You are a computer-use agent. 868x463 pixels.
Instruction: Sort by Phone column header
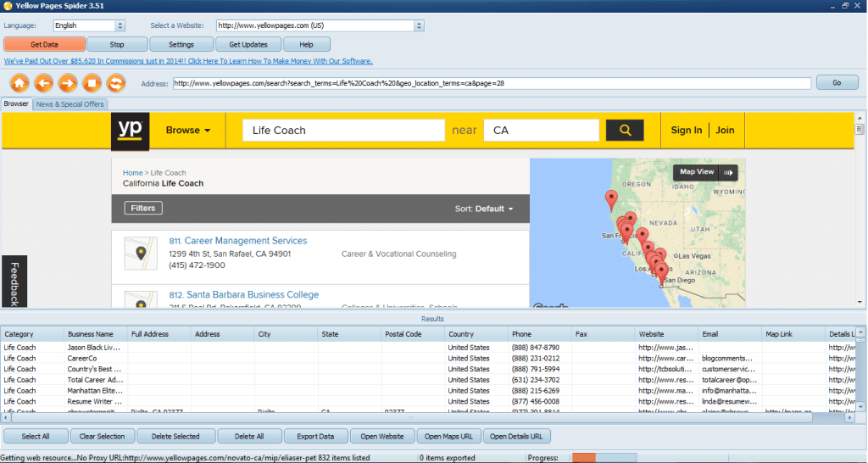pyautogui.click(x=540, y=334)
